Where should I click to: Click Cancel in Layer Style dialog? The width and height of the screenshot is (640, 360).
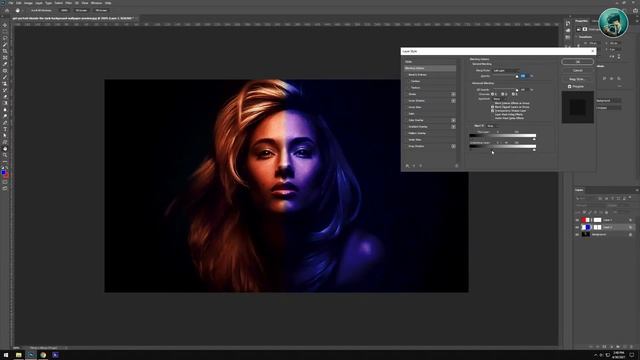(x=578, y=71)
